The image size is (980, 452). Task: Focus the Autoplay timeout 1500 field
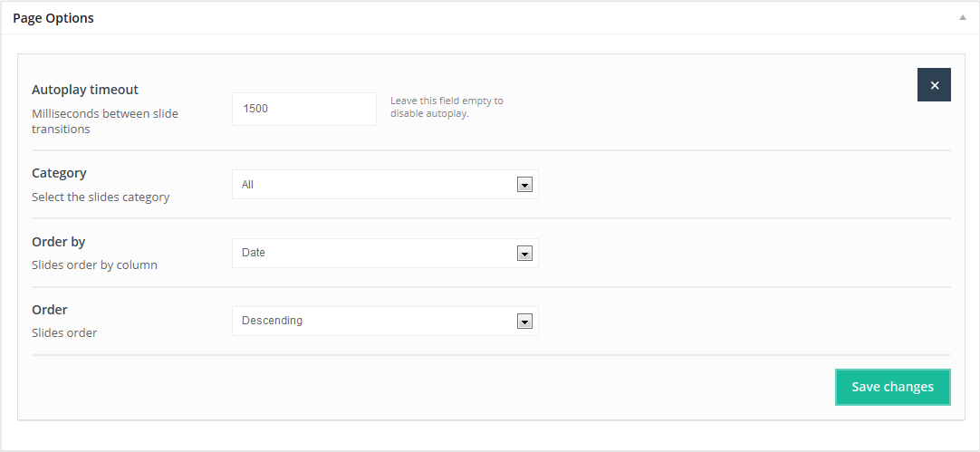(x=303, y=109)
